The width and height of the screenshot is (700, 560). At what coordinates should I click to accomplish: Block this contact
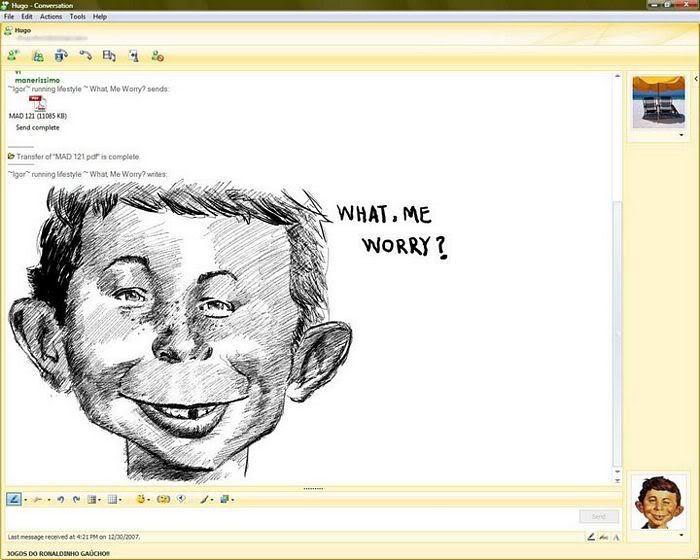coord(157,56)
